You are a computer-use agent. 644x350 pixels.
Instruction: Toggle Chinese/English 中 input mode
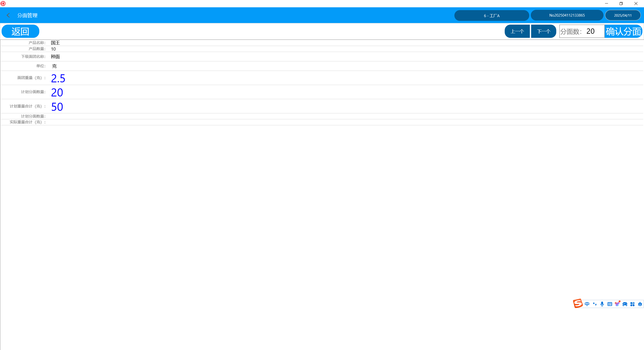(x=587, y=304)
